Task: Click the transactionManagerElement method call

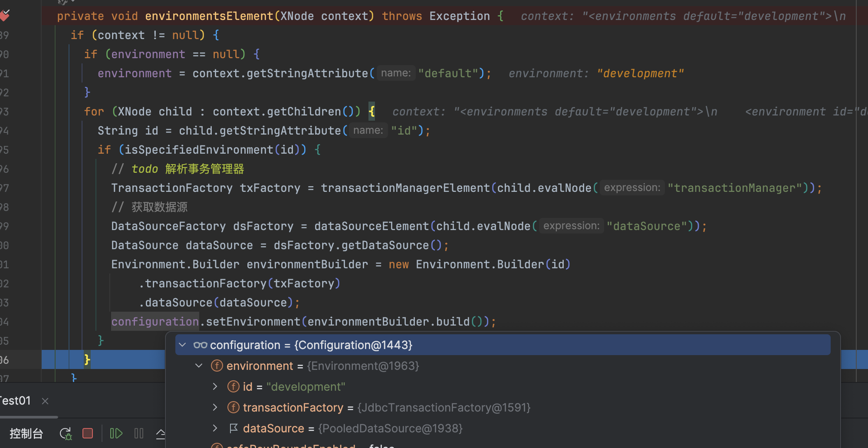Action: tap(405, 188)
